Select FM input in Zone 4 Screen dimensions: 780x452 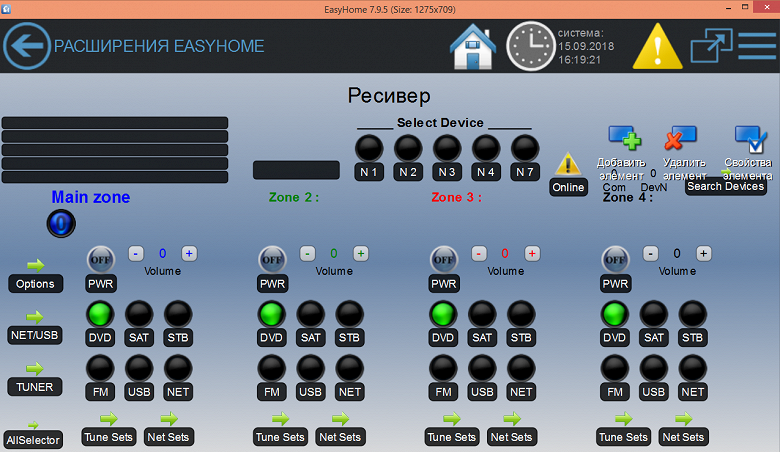tap(615, 368)
